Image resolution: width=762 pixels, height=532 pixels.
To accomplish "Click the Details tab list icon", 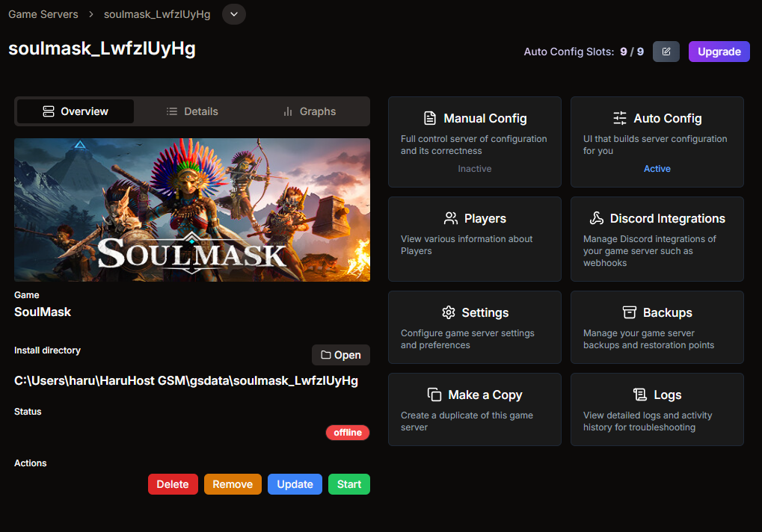I will [x=171, y=111].
